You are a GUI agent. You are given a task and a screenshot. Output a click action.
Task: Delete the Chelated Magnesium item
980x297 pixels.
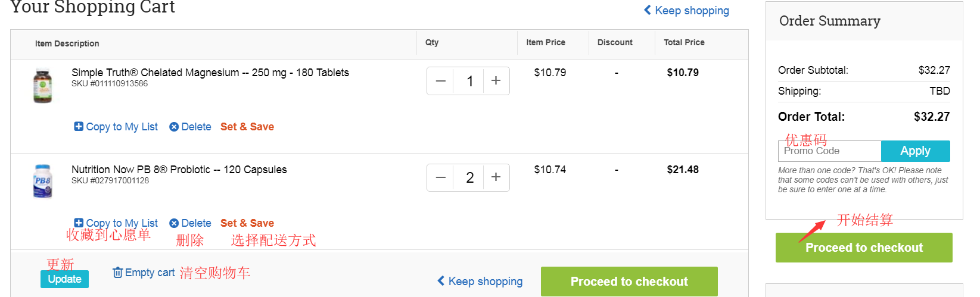[191, 127]
